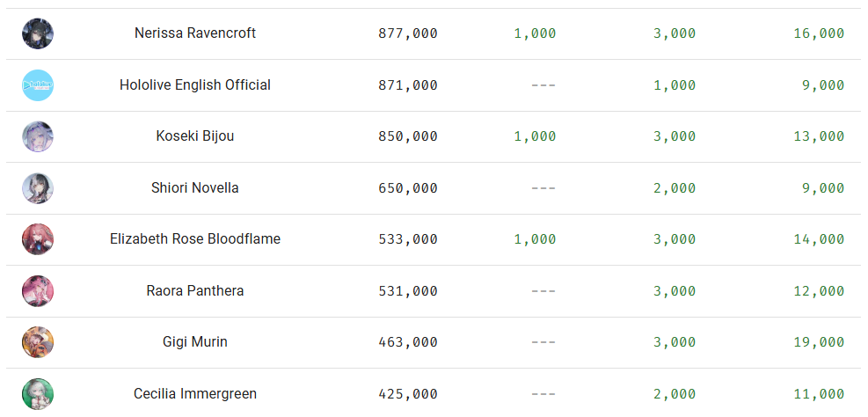Select the Koseki Bijou name link
The height and width of the screenshot is (417, 868).
click(x=195, y=136)
